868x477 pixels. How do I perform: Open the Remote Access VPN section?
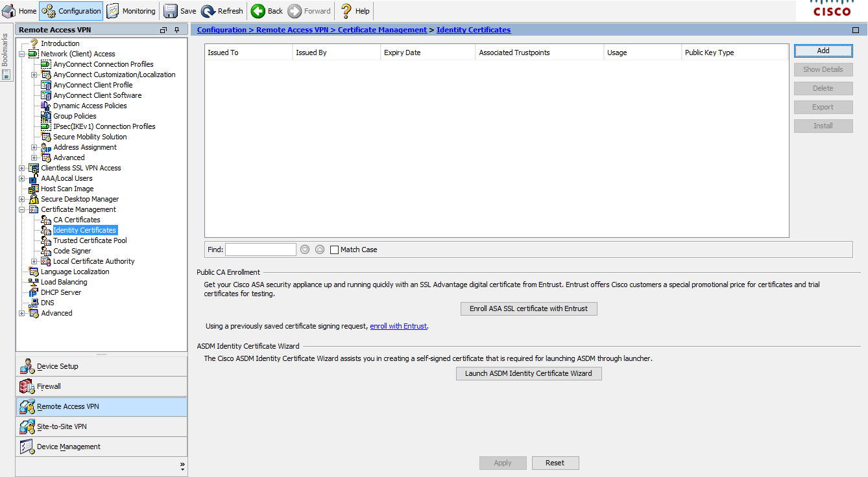pos(101,406)
